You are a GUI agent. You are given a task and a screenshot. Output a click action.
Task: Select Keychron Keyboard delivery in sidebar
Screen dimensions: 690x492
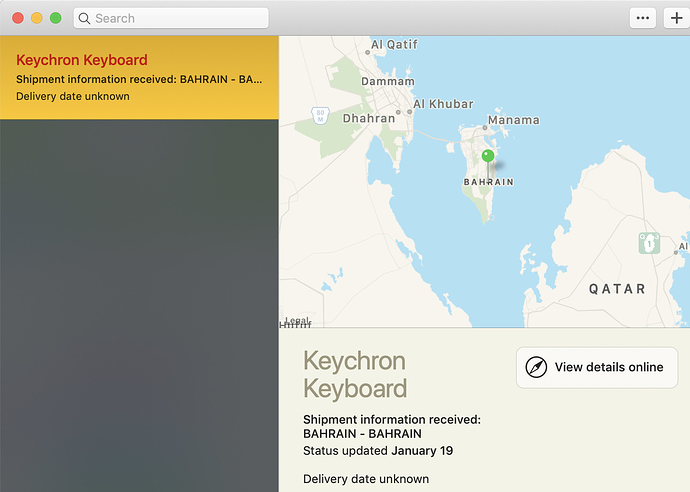click(139, 77)
